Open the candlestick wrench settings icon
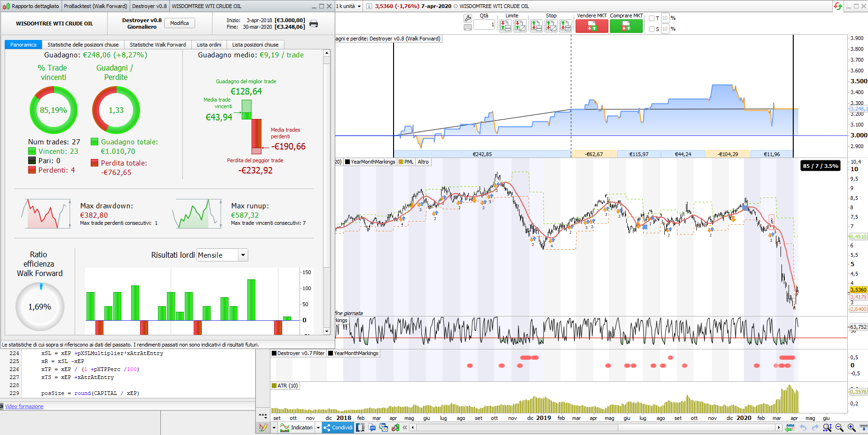The width and height of the screenshot is (868, 435). click(395, 427)
